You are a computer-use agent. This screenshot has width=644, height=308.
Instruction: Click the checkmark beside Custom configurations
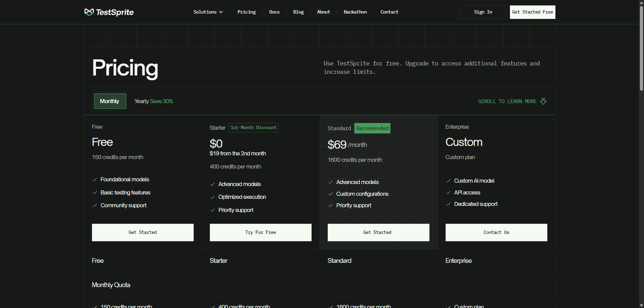[x=330, y=194]
